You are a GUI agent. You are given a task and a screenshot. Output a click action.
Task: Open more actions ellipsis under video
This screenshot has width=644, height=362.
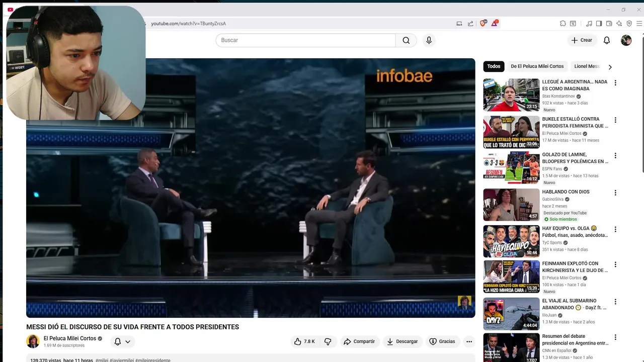(x=469, y=341)
